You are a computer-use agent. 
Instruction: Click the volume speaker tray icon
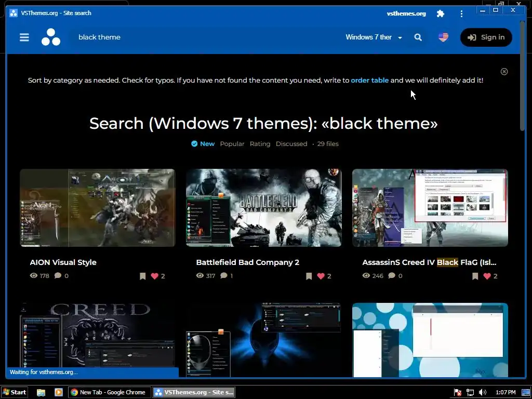tap(483, 393)
